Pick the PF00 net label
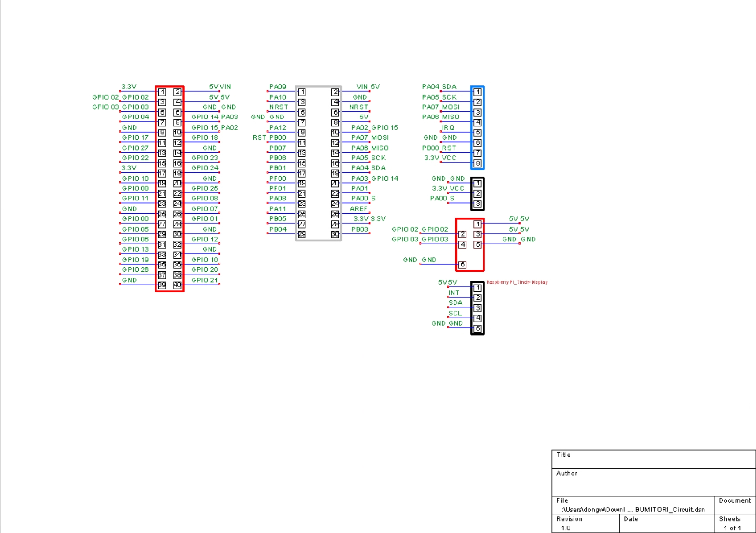 click(278, 178)
